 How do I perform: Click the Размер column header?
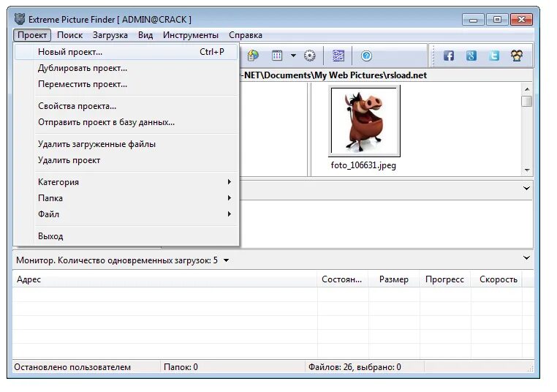[x=393, y=279]
